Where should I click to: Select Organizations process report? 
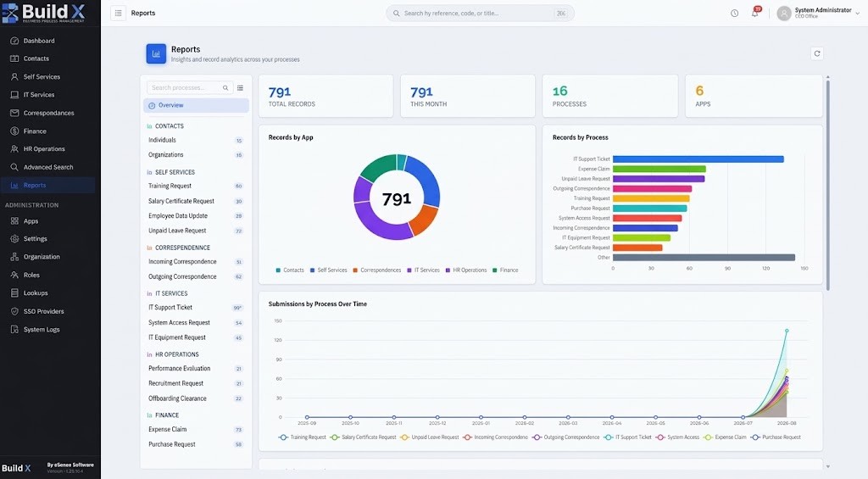point(196,155)
